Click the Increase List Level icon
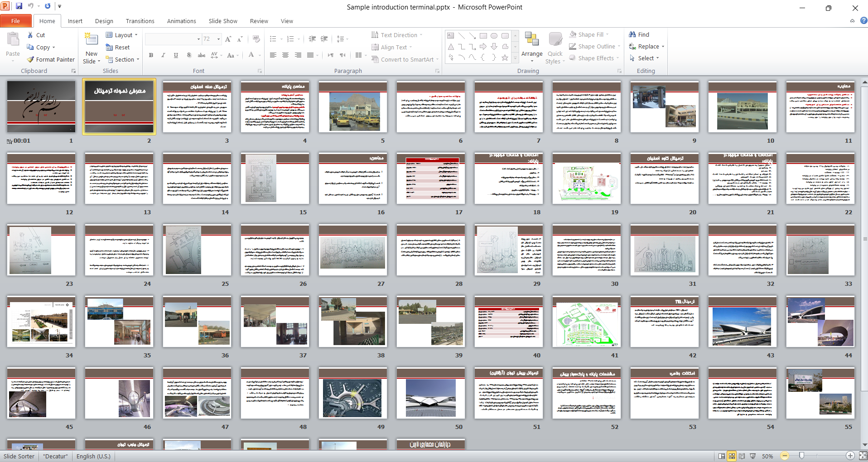 coord(324,39)
